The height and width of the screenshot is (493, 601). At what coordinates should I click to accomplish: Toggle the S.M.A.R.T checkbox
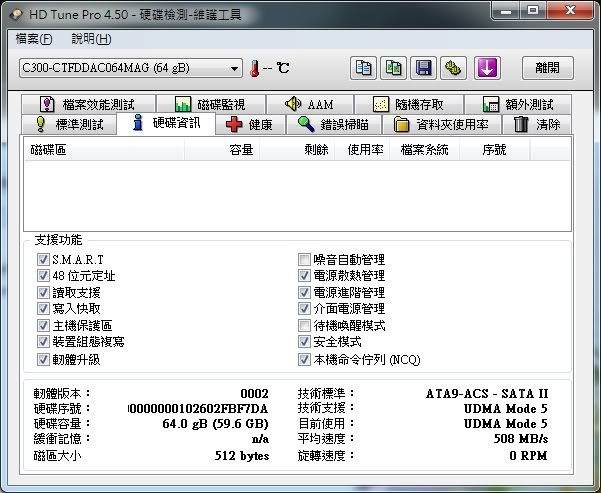click(x=43, y=260)
